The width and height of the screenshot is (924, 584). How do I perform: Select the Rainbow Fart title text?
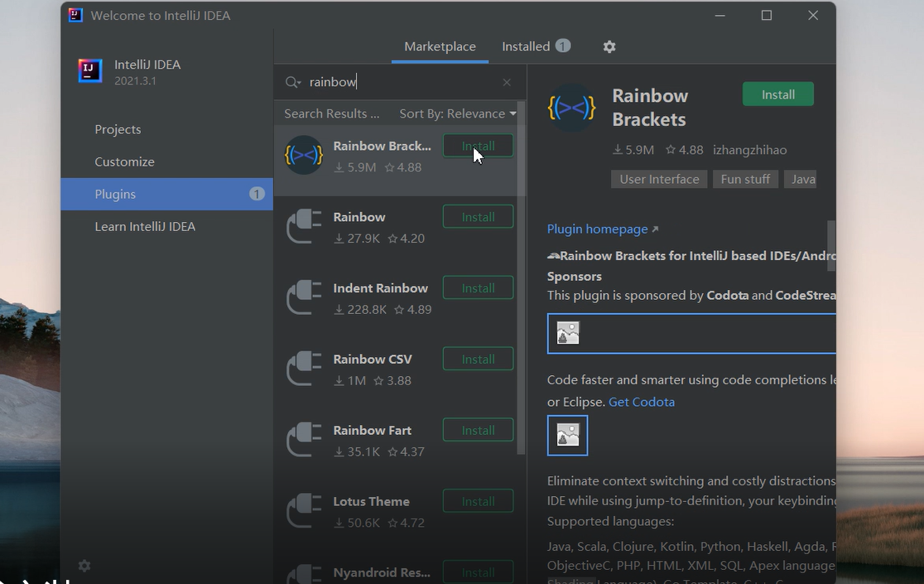point(372,430)
